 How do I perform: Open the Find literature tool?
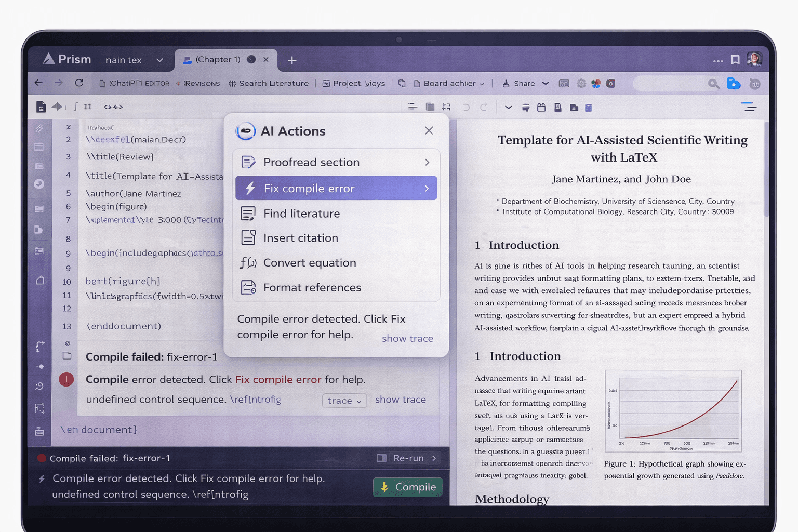click(302, 213)
